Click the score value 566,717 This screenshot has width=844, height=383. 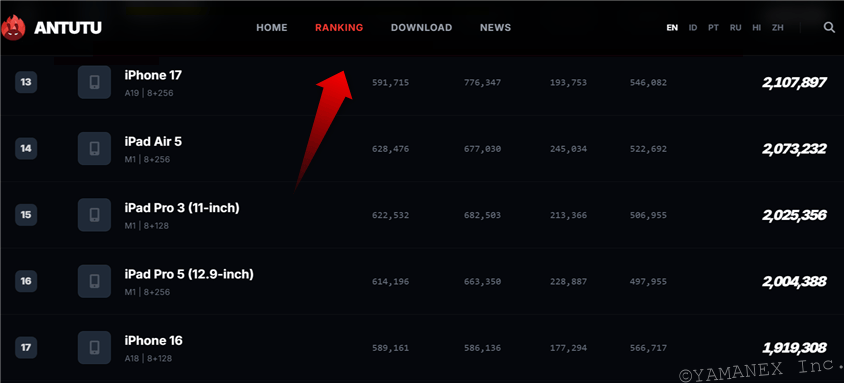pos(648,348)
